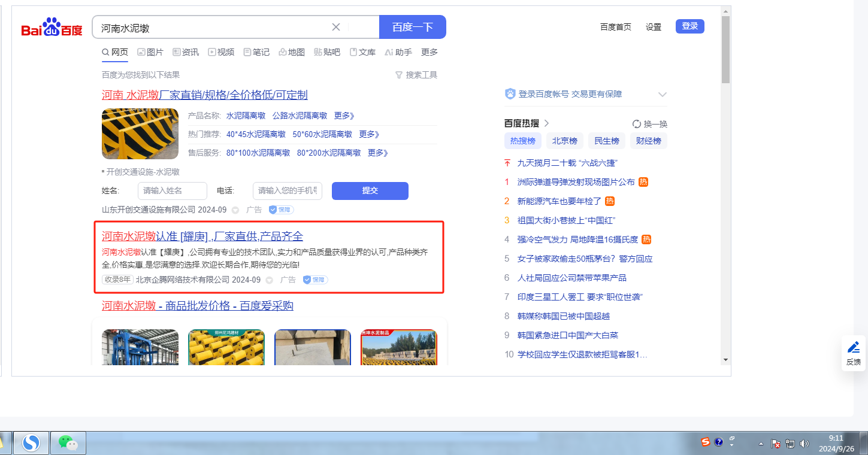The height and width of the screenshot is (455, 868).
Task: Select the 财经榜 tab
Action: tap(649, 141)
